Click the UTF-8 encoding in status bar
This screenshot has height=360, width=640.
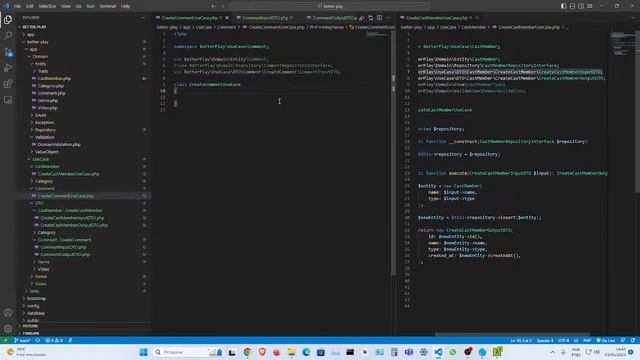coord(563,340)
